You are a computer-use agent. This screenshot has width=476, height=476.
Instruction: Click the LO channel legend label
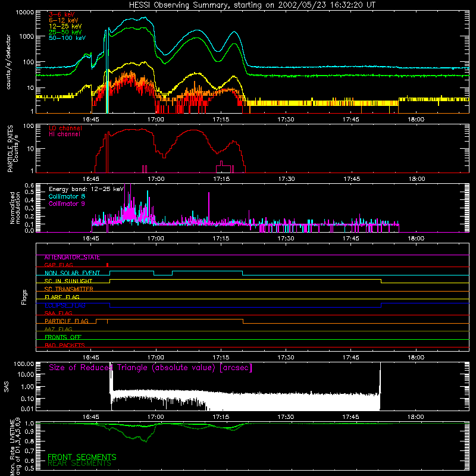65,128
